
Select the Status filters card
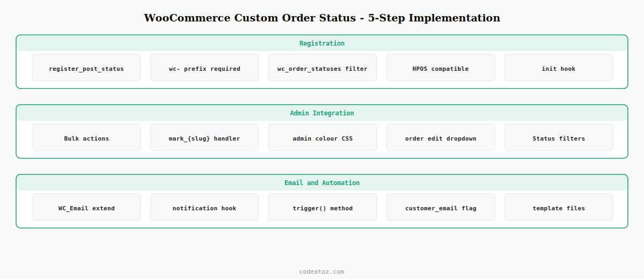click(559, 137)
